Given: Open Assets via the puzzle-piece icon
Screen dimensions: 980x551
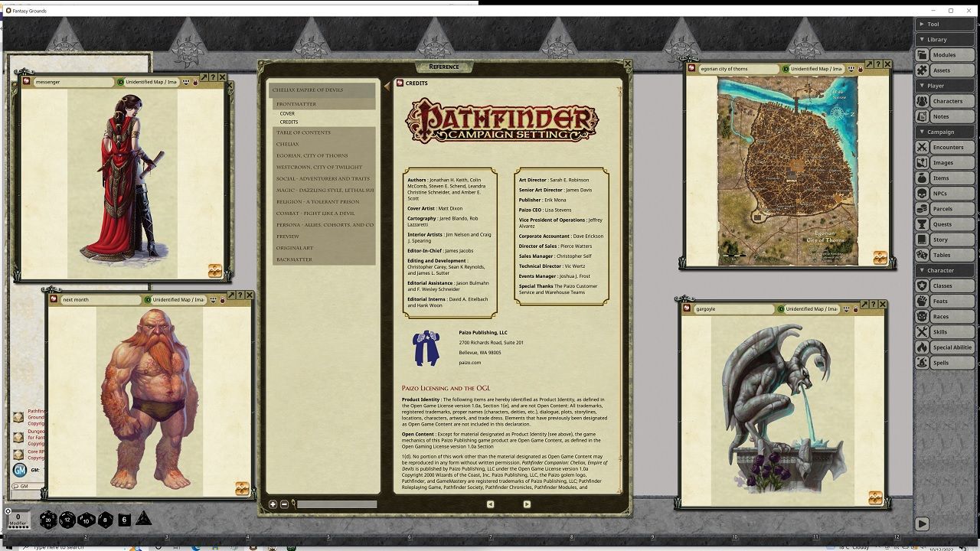Looking at the screenshot, I should [x=923, y=70].
